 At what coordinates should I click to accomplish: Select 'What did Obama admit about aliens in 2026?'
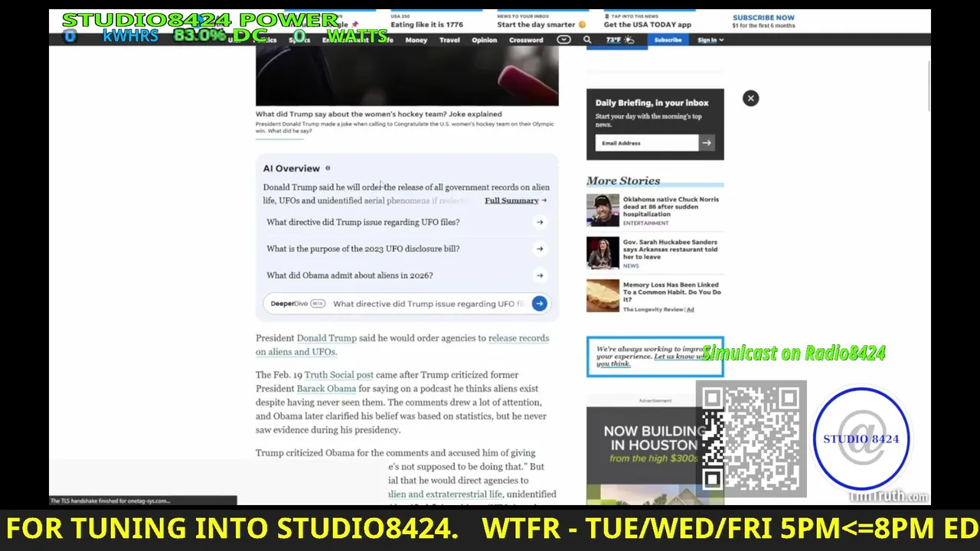(350, 275)
